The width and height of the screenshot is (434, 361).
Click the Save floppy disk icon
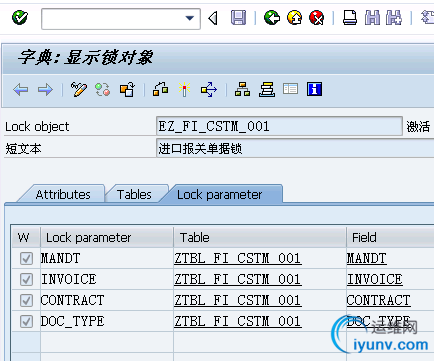click(x=238, y=18)
